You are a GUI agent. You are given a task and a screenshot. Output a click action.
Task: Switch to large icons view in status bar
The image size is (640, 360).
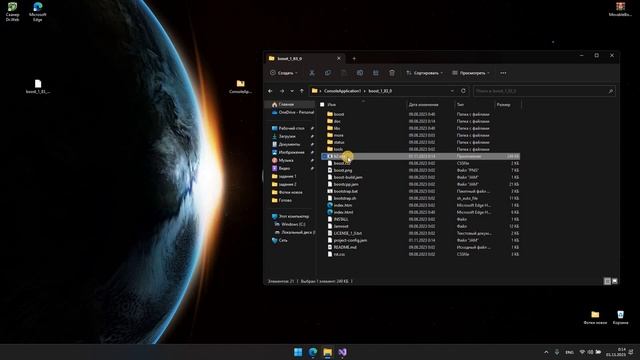[x=614, y=281]
